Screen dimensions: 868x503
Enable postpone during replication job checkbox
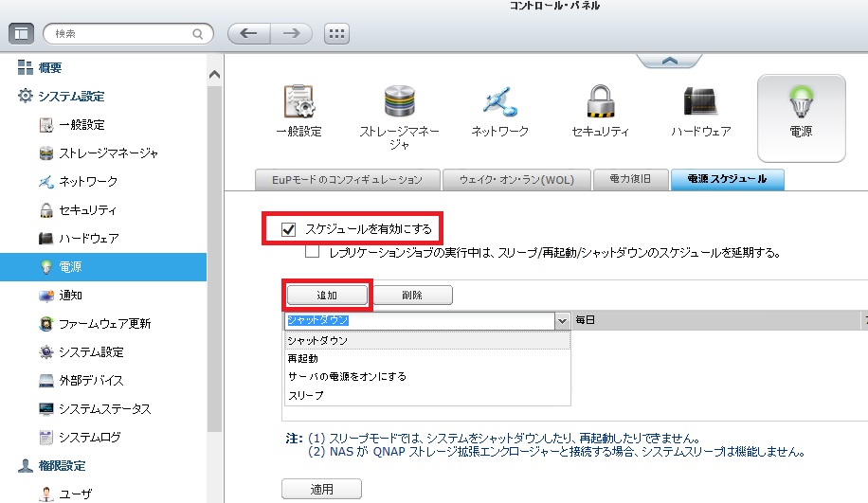(x=312, y=252)
